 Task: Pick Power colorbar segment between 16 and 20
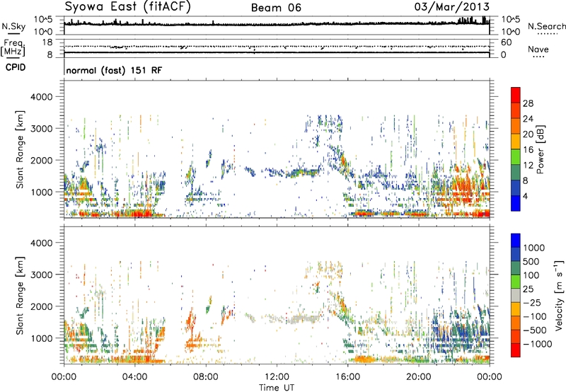[x=516, y=142]
